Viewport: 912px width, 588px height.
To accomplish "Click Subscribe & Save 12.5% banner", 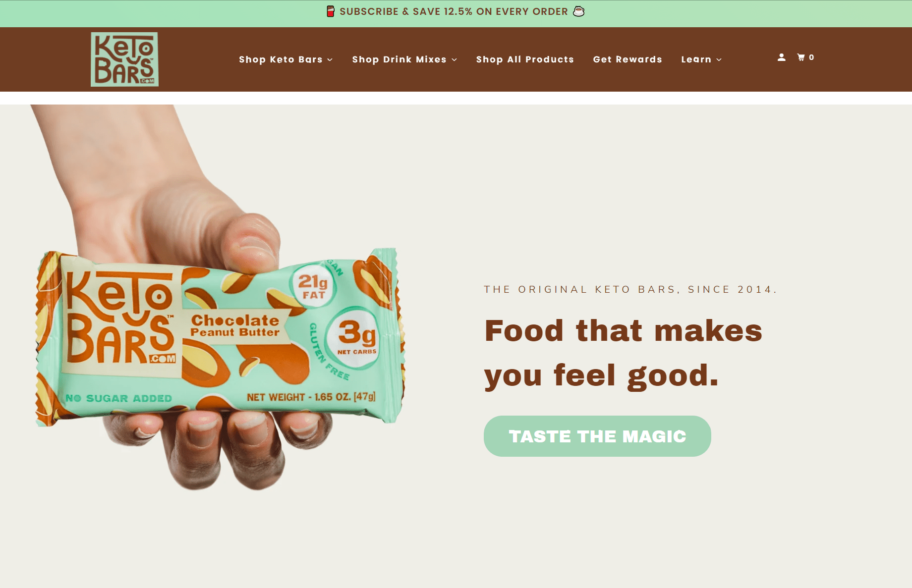I will coord(454,11).
